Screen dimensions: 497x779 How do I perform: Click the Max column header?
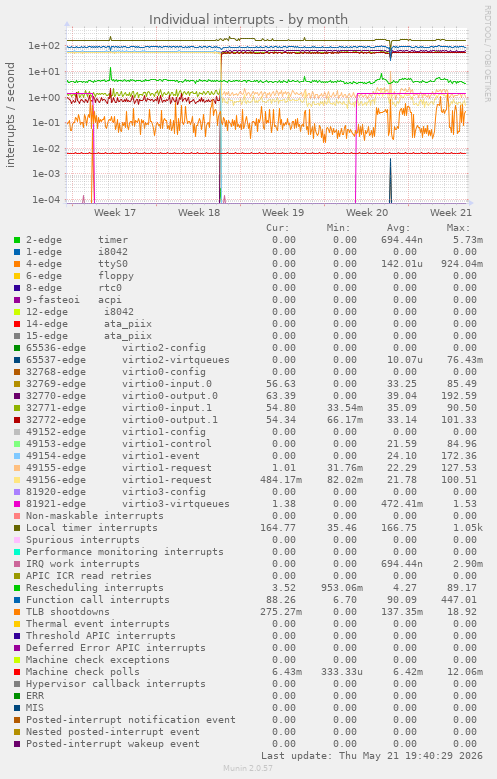(458, 228)
